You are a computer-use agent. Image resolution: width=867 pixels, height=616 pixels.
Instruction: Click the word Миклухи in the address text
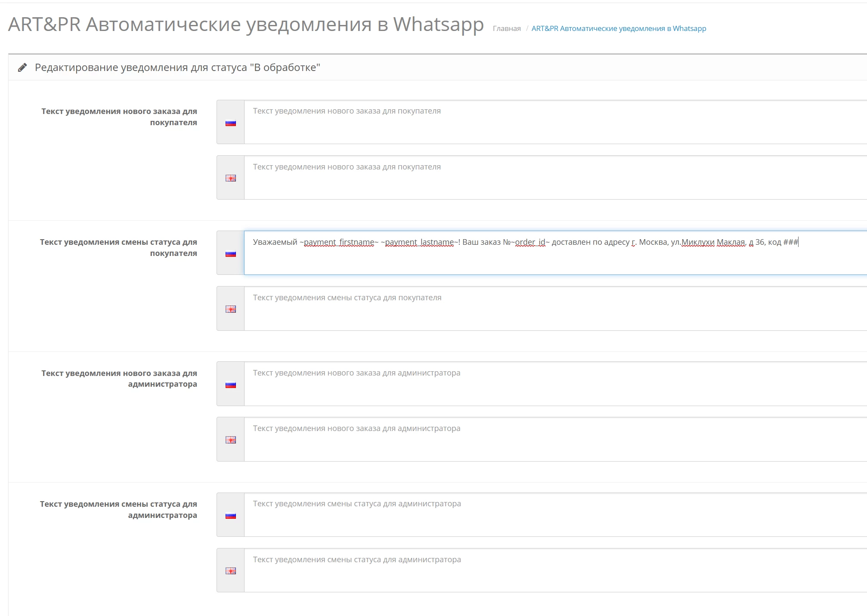point(698,242)
